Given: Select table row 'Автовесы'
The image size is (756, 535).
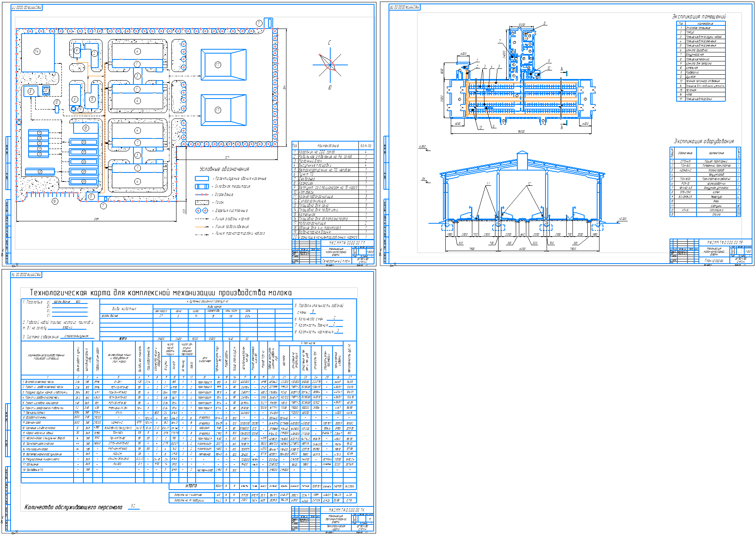Looking at the screenshot, I should pyautogui.click(x=333, y=192).
